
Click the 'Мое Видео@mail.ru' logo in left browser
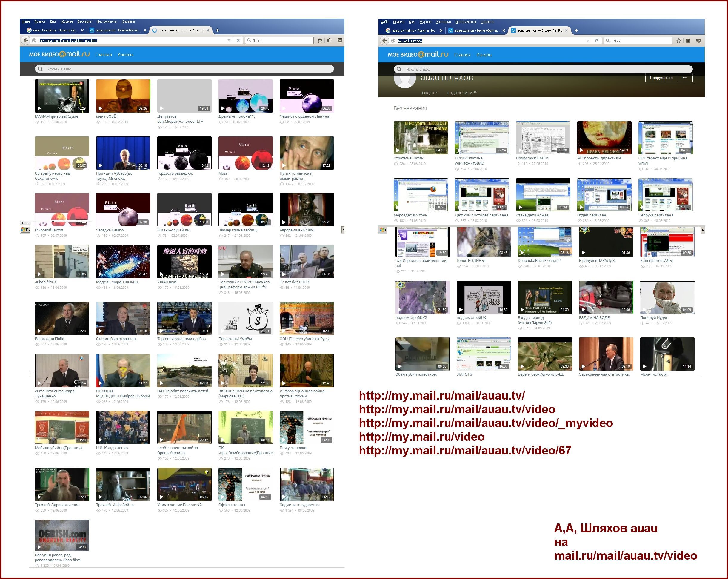[59, 54]
